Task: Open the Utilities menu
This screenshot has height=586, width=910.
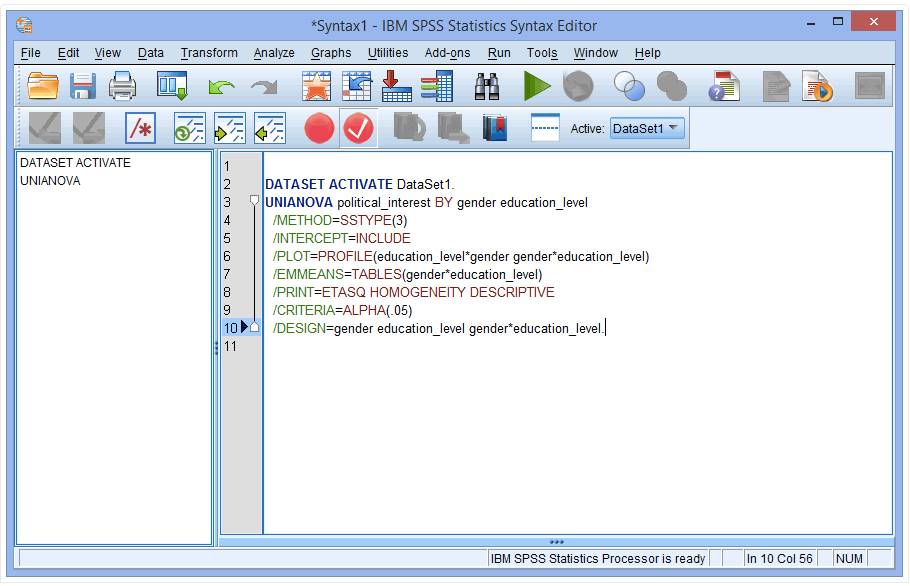Action: [388, 53]
